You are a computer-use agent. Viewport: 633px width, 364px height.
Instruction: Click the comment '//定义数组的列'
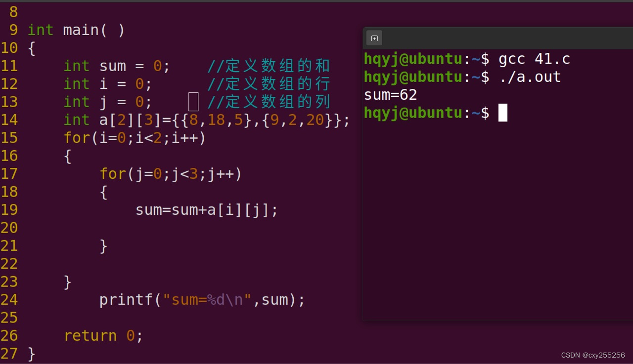point(269,102)
